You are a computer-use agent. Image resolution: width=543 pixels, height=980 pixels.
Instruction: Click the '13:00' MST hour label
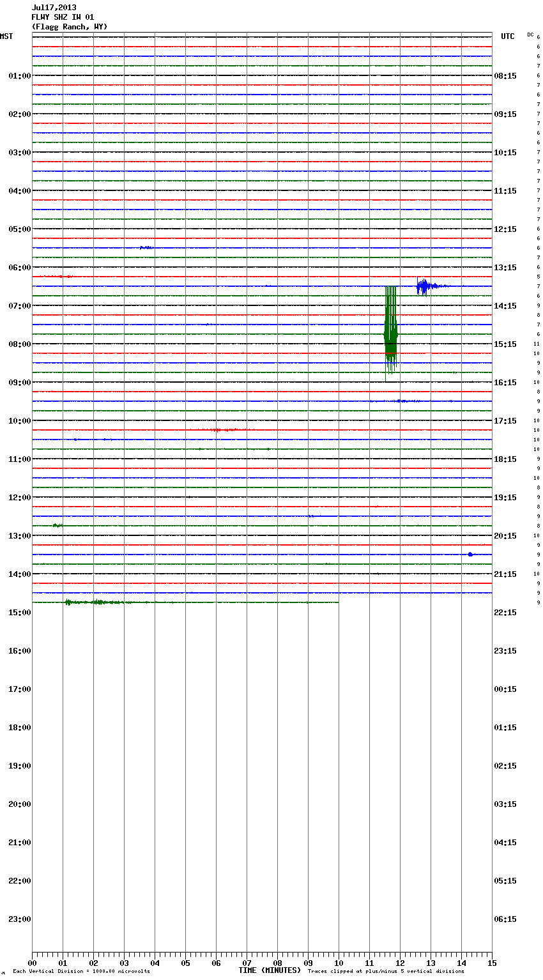click(20, 536)
